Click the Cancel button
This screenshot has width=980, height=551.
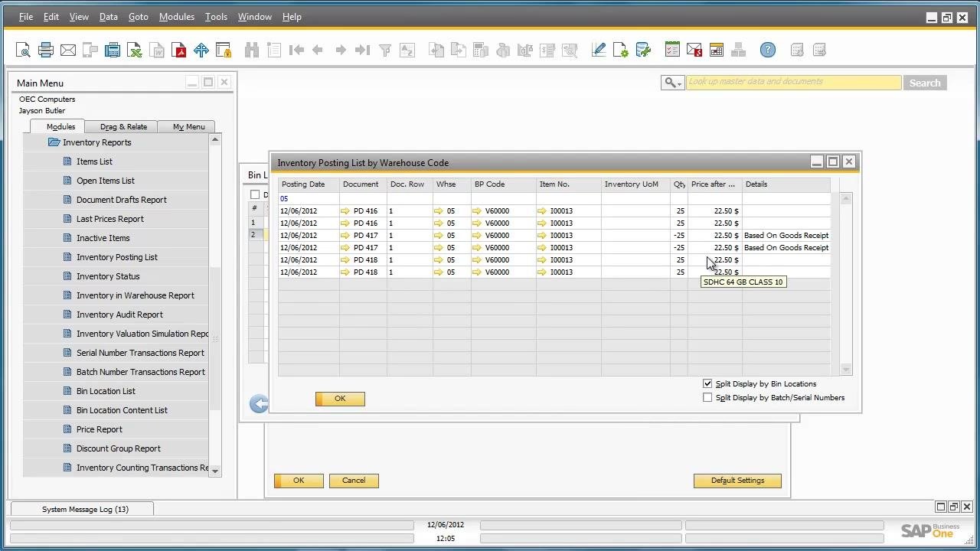(x=354, y=481)
